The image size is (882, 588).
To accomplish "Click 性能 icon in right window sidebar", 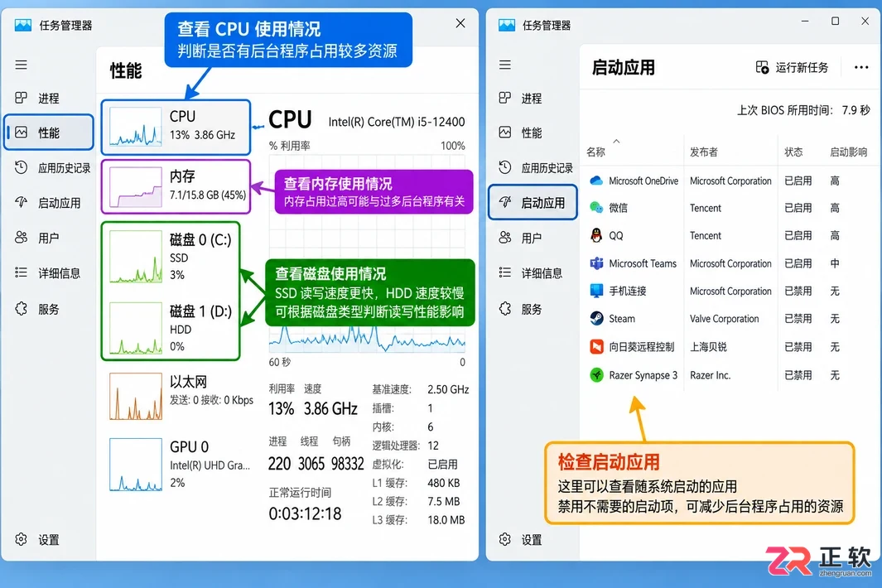I will coord(504,133).
